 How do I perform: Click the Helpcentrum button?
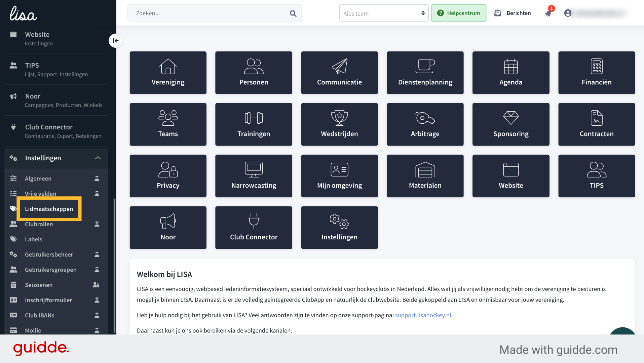[x=458, y=13]
